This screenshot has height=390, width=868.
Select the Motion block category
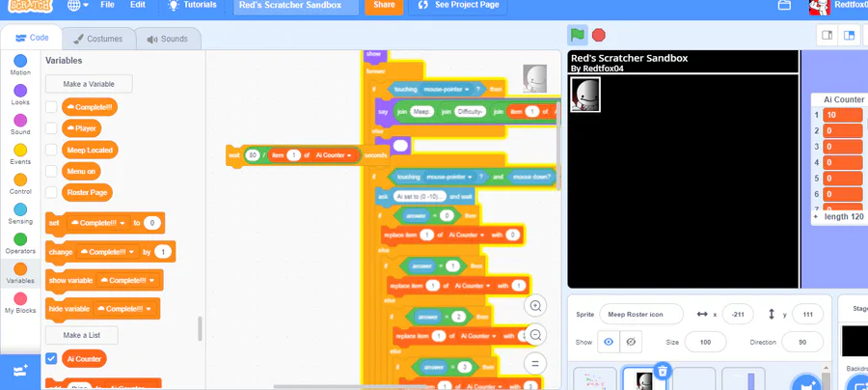pos(20,65)
